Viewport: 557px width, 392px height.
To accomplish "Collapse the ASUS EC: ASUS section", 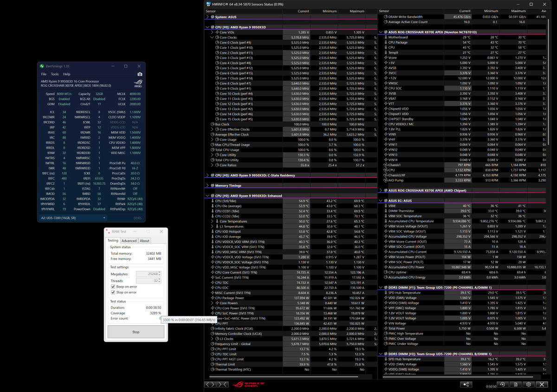I will click(x=381, y=201).
